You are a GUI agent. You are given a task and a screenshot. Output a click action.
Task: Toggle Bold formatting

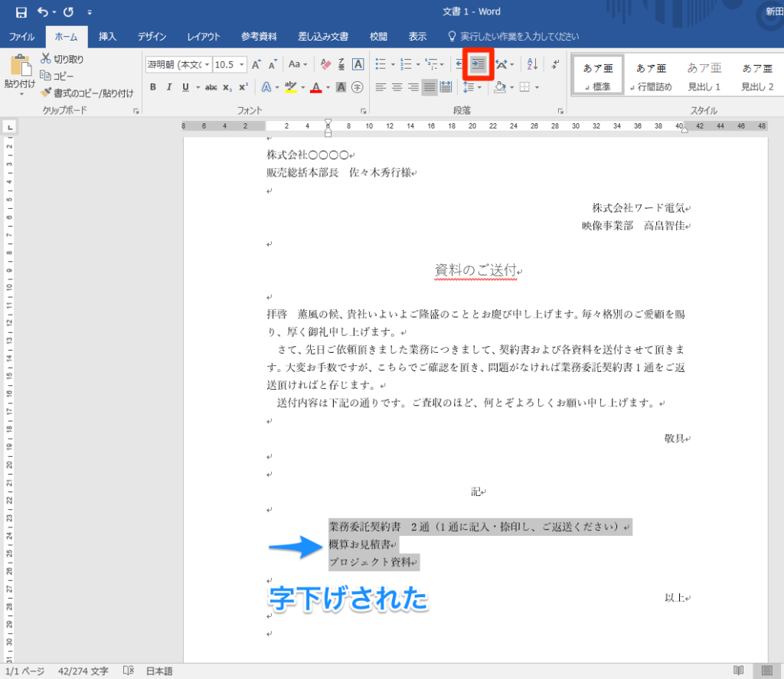[153, 87]
